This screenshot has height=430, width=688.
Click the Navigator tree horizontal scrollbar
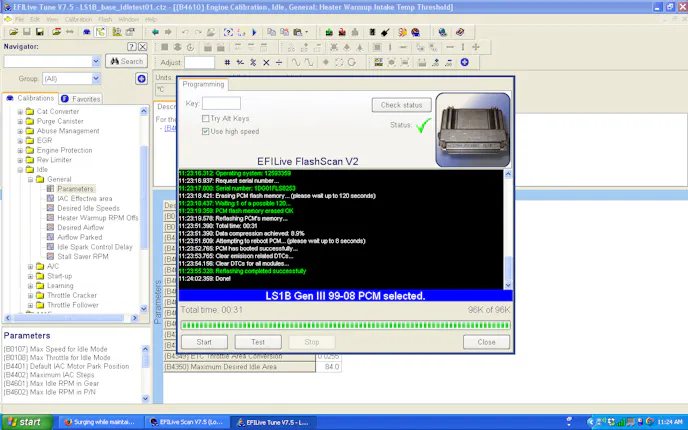point(71,318)
